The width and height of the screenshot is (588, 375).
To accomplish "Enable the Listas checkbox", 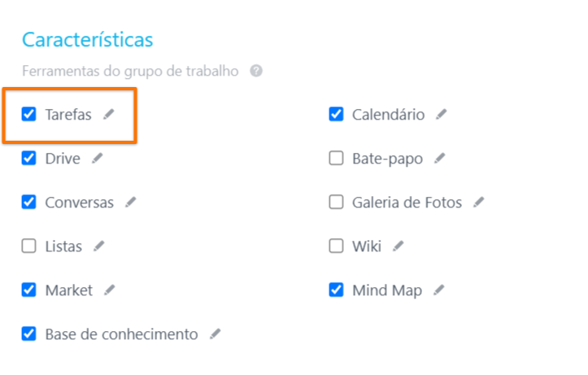I will (29, 246).
